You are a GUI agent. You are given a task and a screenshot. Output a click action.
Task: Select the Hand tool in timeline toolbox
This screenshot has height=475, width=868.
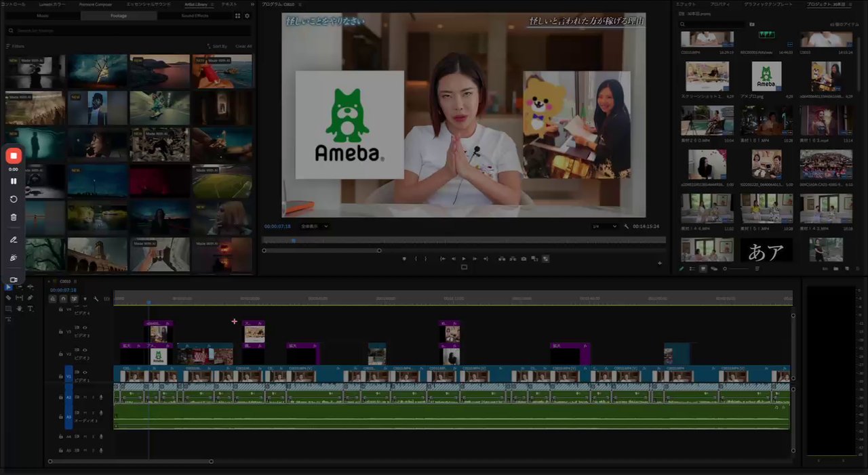pos(19,309)
